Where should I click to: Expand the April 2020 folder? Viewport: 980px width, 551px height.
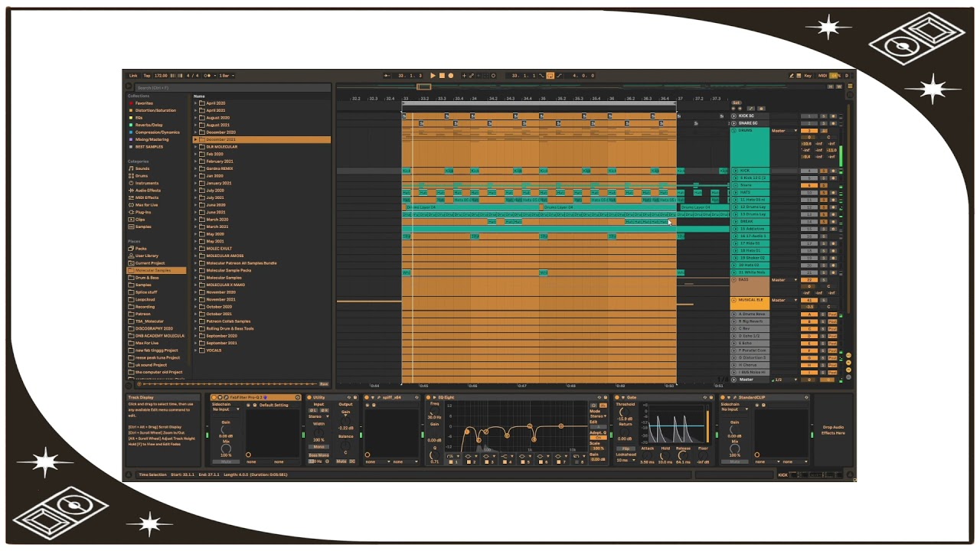tap(195, 103)
